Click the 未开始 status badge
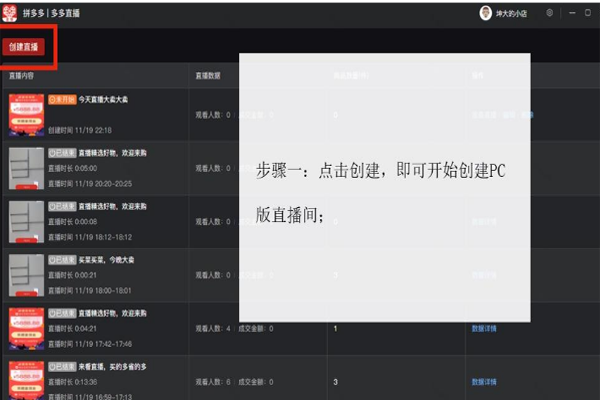Viewport: 600px width, 400px height. (61, 100)
